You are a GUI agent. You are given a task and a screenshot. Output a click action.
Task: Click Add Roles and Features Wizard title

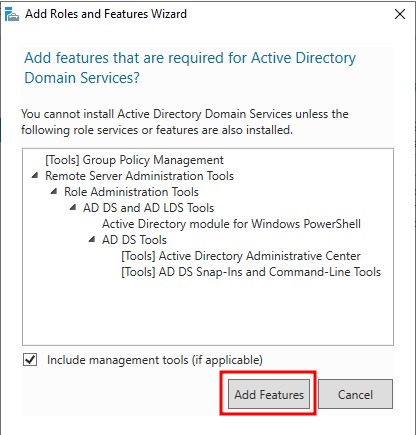(106, 14)
